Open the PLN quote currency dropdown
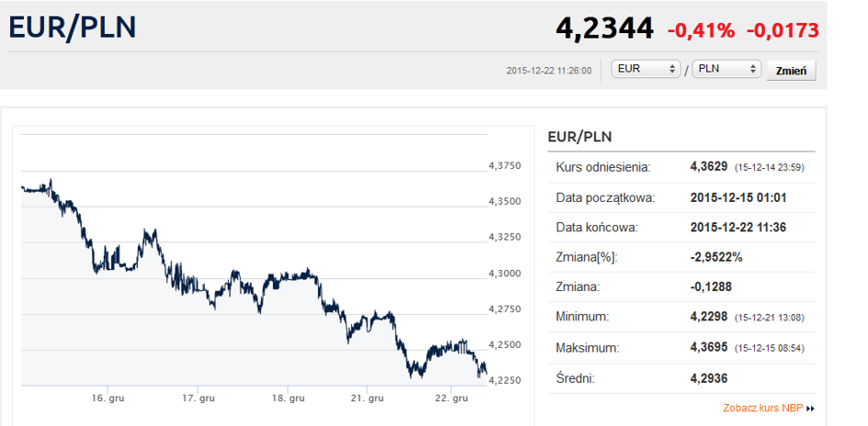Viewport: 868px width, 426px height. 727,69
